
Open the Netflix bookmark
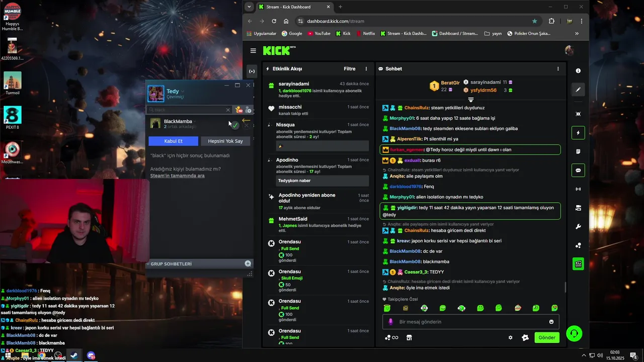[365, 34]
